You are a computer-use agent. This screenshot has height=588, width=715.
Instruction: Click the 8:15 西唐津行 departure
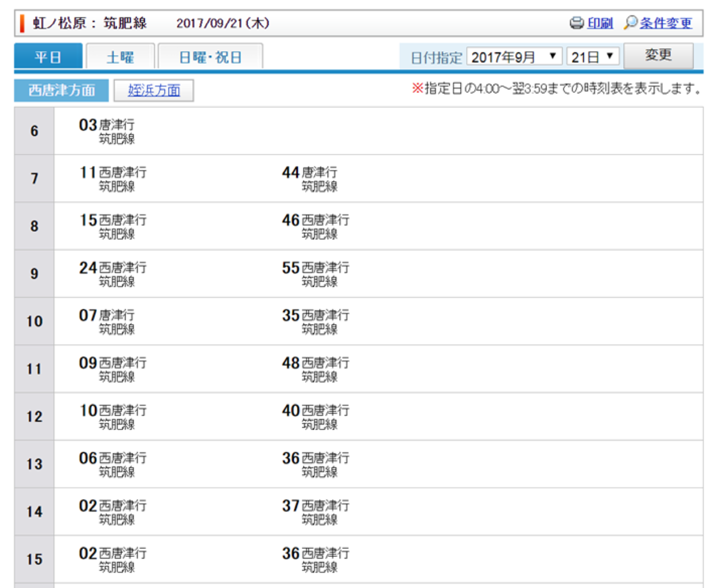(113, 227)
